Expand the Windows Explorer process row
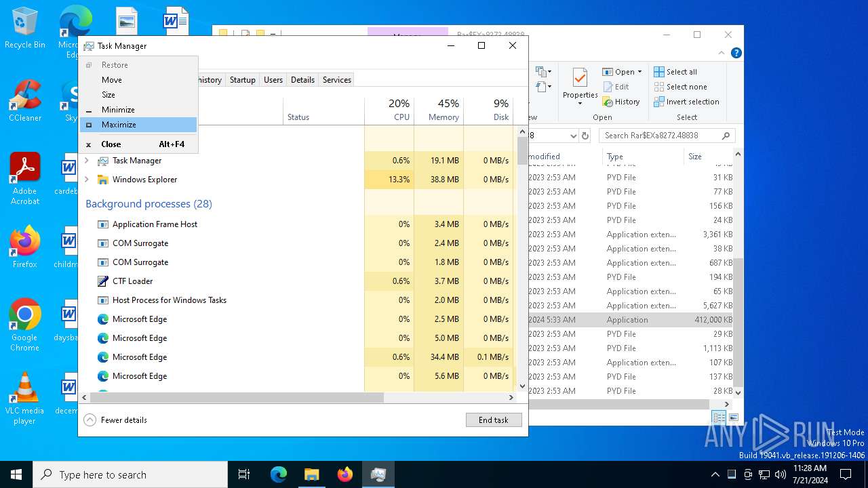 pyautogui.click(x=86, y=180)
